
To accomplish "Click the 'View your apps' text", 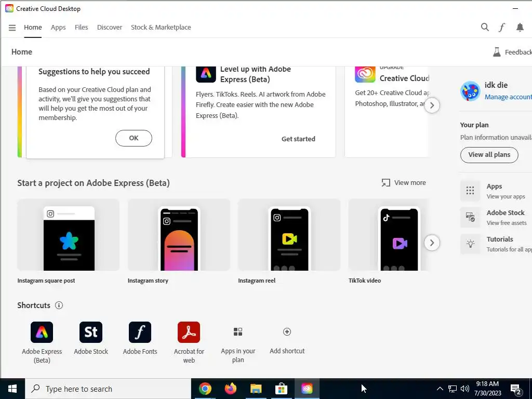I will point(506,196).
